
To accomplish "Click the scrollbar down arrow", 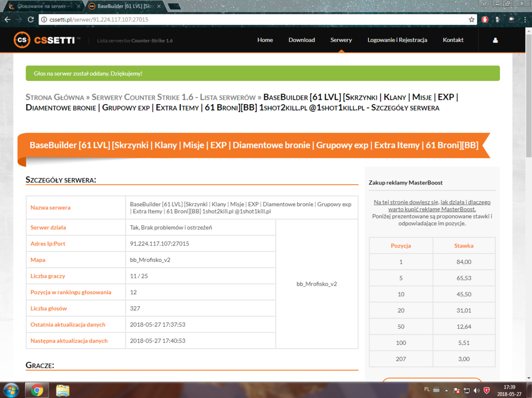I will pos(529,378).
